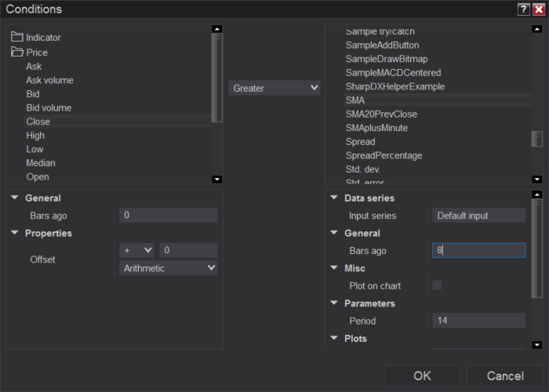Collapse the right General section

pos(334,232)
